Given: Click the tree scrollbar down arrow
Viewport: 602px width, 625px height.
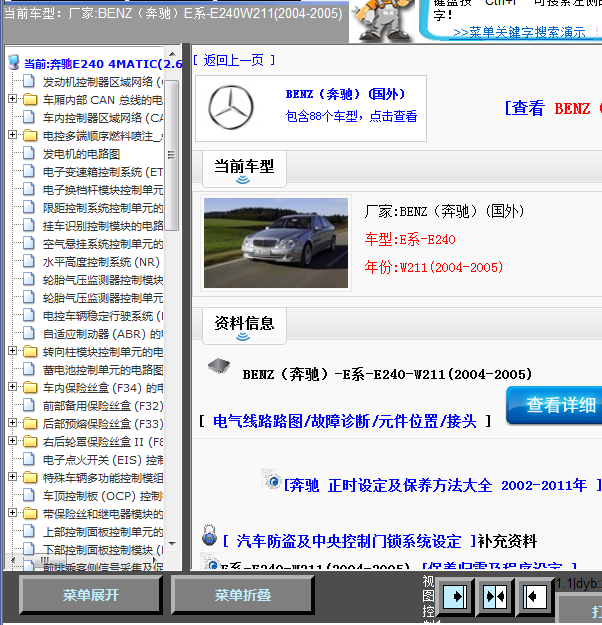Looking at the screenshot, I should click(x=172, y=543).
